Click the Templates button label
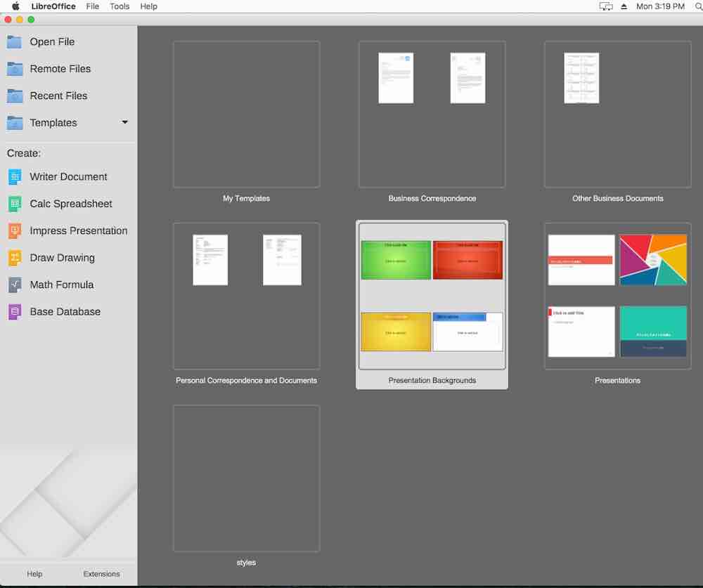Screen dimensions: 703x588 (x=53, y=123)
